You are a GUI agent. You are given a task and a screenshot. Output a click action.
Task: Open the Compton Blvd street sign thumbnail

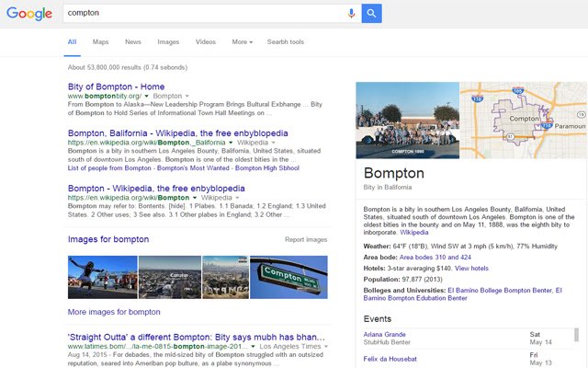pos(288,278)
